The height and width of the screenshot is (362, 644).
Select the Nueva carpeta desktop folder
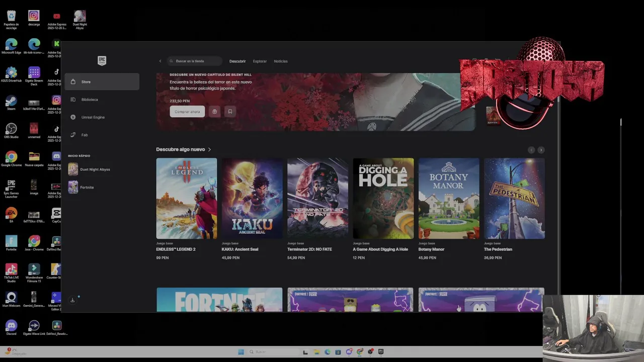pos(34,159)
